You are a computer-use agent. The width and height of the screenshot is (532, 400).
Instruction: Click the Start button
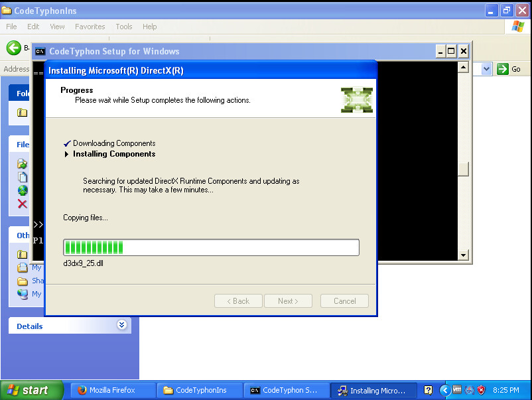[x=32, y=390]
